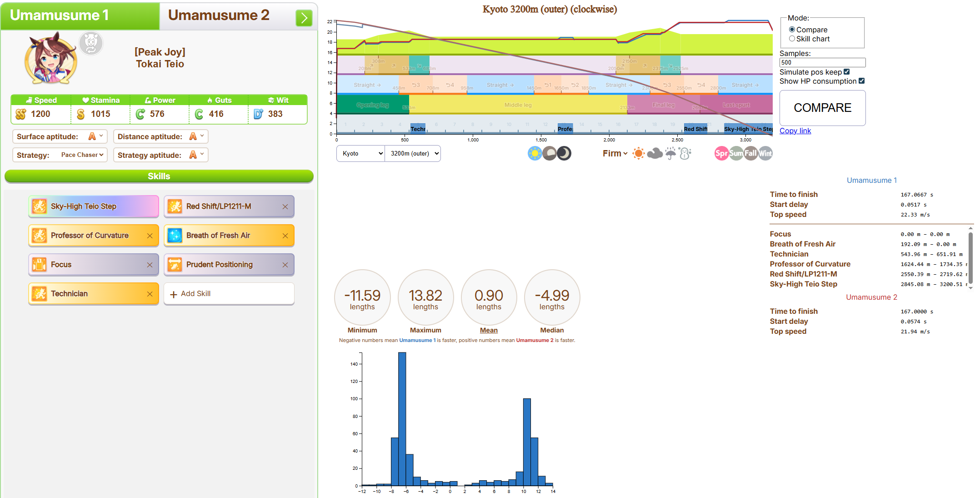Select Skill chart mode radio button

[792, 39]
